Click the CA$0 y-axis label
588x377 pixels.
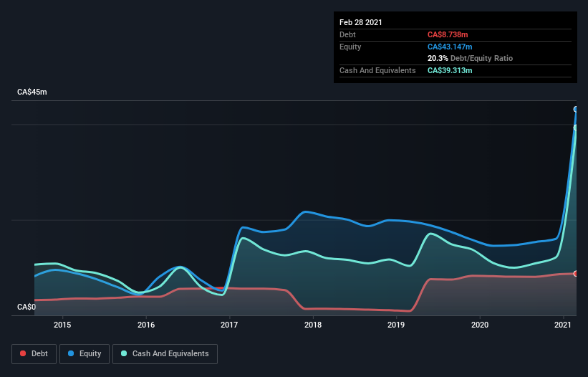coord(26,307)
